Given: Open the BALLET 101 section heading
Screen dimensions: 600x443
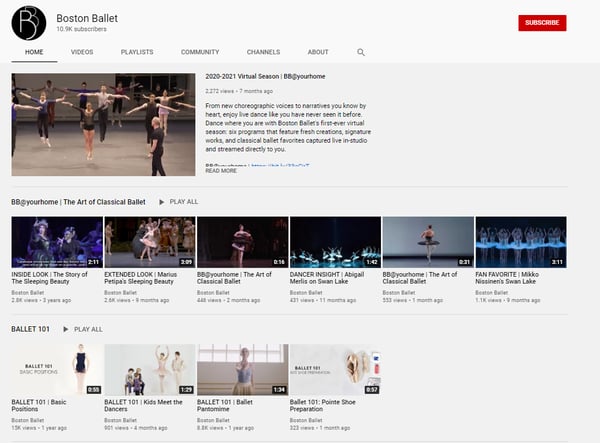Looking at the screenshot, I should 31,329.
